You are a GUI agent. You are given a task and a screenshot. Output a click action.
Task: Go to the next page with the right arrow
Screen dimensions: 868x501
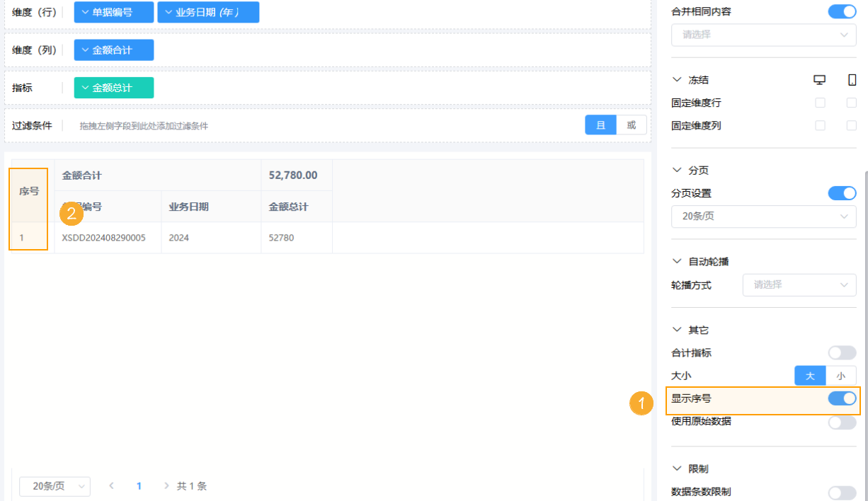166,485
